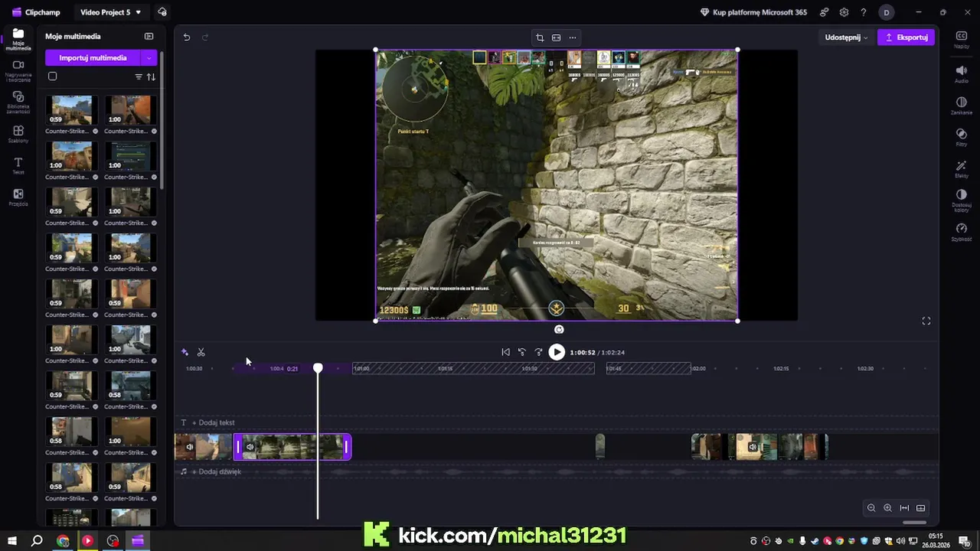Click Kup platformę Microsoft 365 link
This screenshot has width=980, height=551.
click(x=753, y=12)
